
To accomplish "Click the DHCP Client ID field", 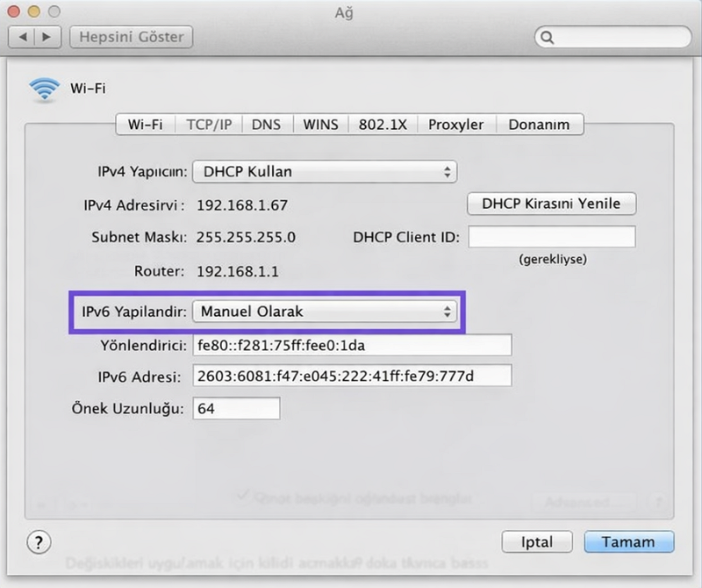I will point(551,237).
